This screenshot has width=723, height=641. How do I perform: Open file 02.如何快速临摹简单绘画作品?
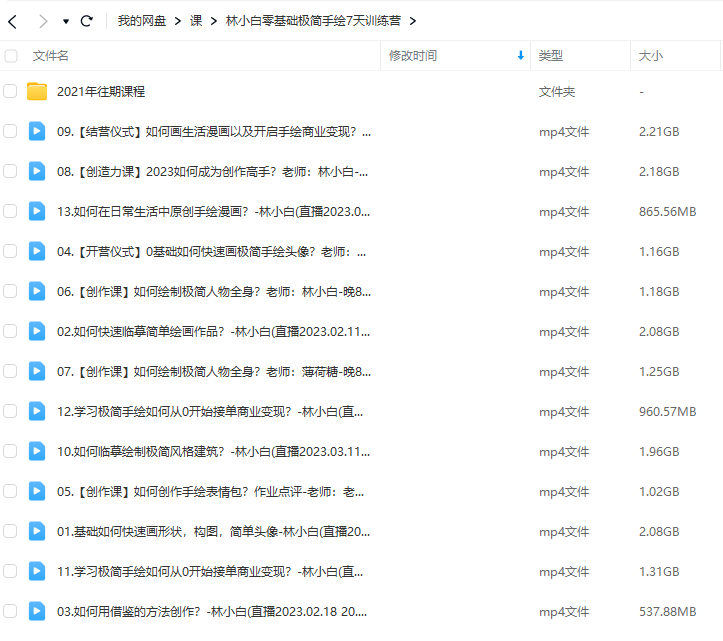pyautogui.click(x=213, y=331)
